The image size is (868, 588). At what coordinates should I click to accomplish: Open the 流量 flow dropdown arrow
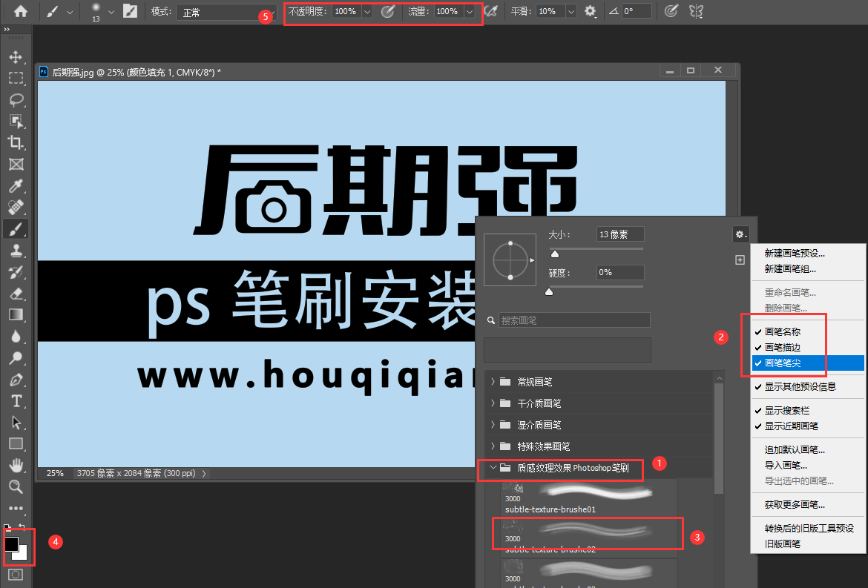(470, 12)
